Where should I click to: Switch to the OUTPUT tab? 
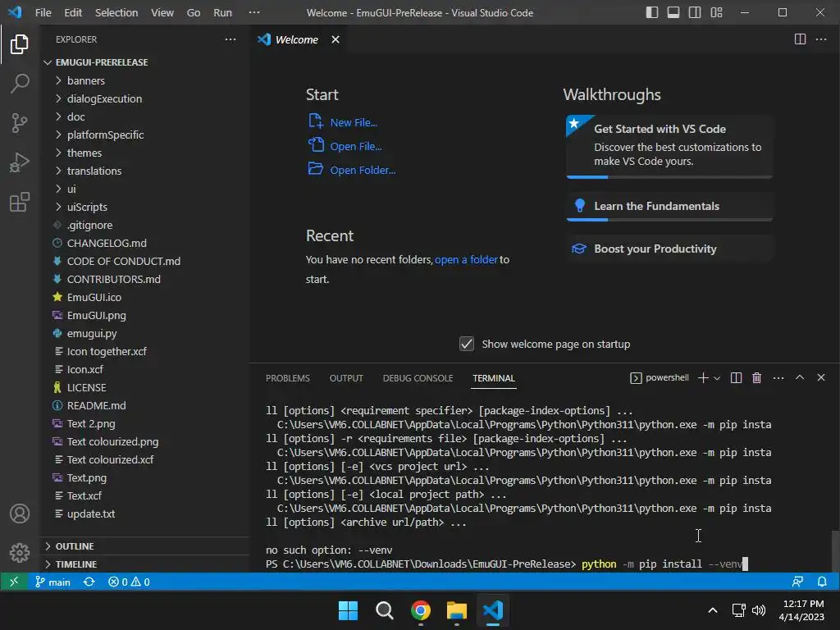point(346,378)
